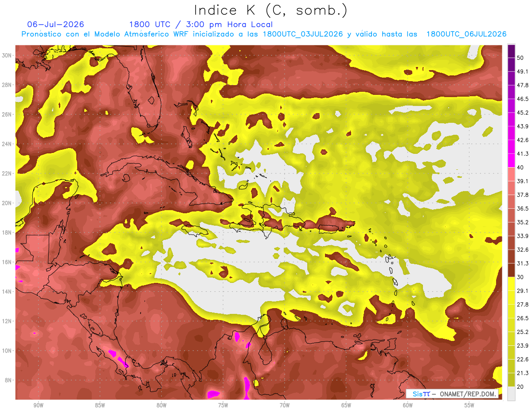The height and width of the screenshot is (411, 532).
Task: Click the color bar value '26.5'
Action: click(523, 318)
